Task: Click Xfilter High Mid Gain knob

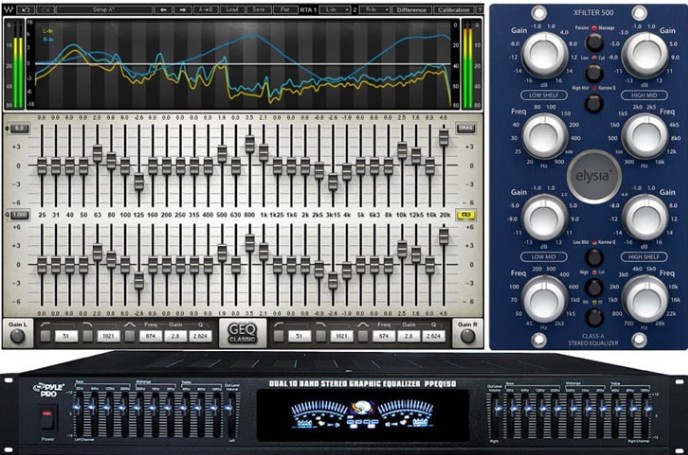Action: (x=645, y=55)
